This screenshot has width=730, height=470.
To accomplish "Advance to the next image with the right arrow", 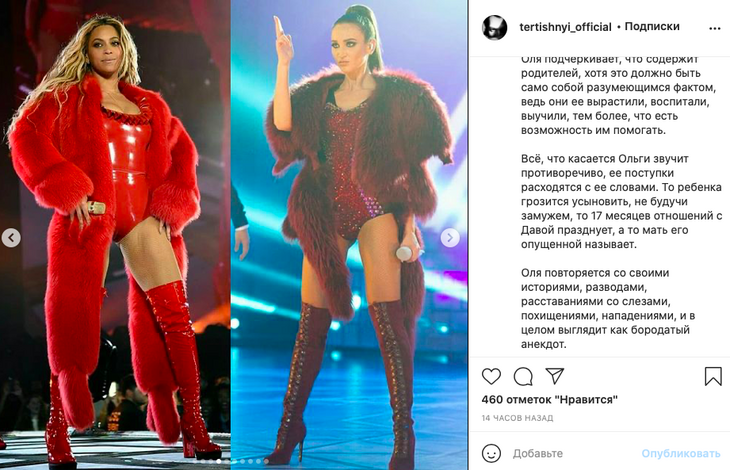I will [x=450, y=238].
